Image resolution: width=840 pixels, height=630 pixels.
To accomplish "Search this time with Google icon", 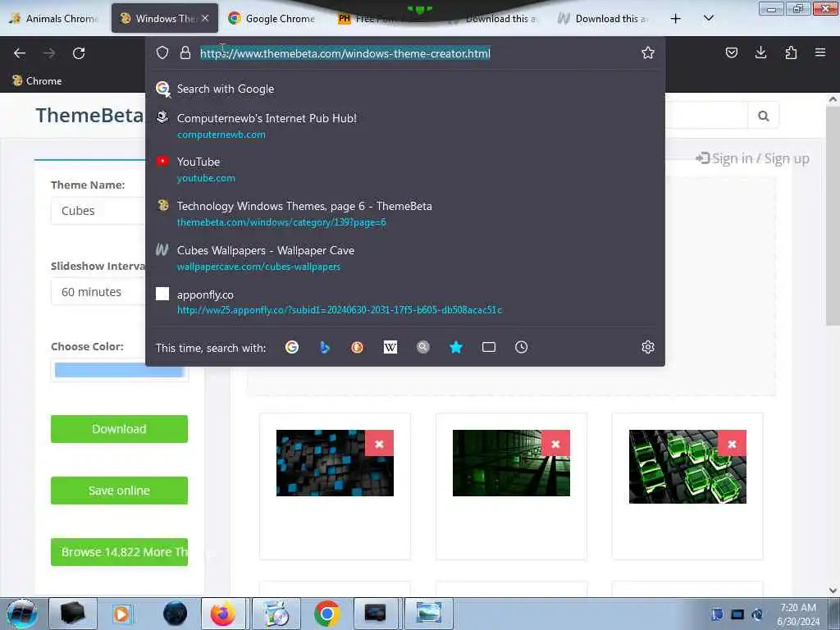I will pyautogui.click(x=292, y=347).
